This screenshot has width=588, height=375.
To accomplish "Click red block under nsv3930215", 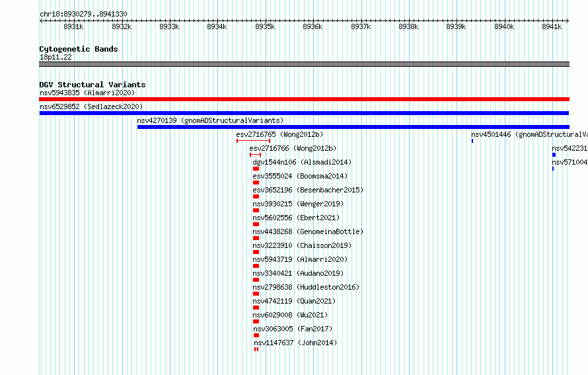I will tap(256, 210).
